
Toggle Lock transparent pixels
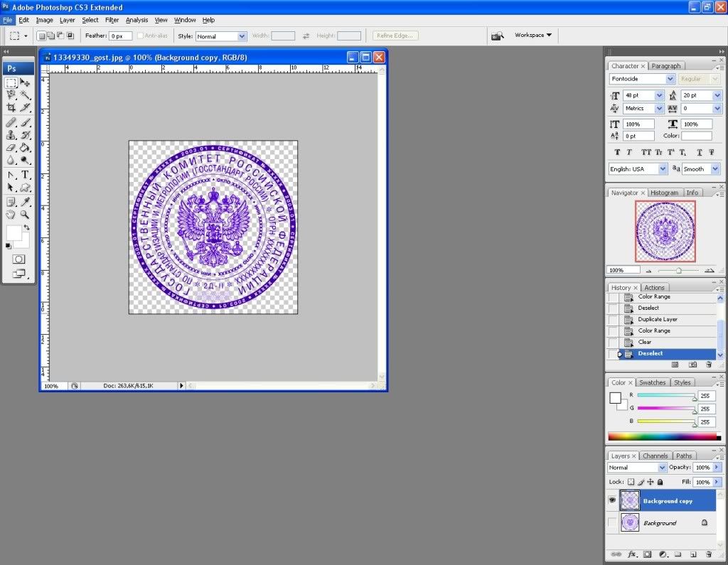[631, 482]
